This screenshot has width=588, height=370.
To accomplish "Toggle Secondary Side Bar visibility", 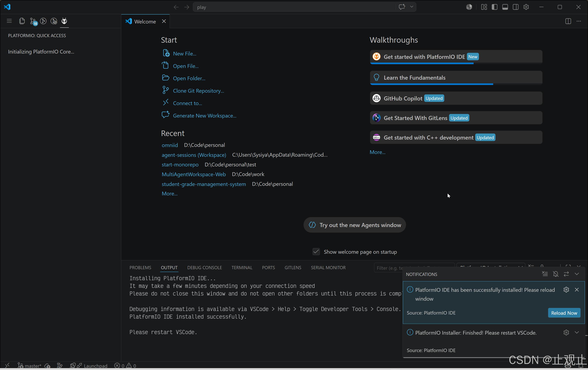I will tap(516, 7).
